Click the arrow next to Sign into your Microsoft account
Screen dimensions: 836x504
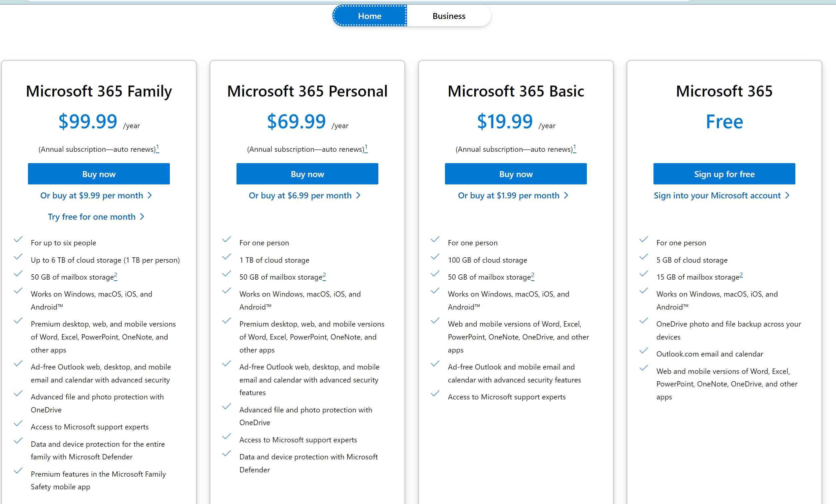coord(787,195)
